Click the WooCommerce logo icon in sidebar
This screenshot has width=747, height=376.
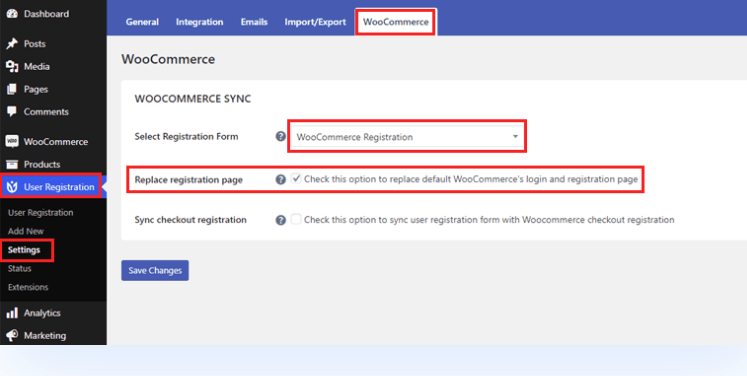(12, 142)
